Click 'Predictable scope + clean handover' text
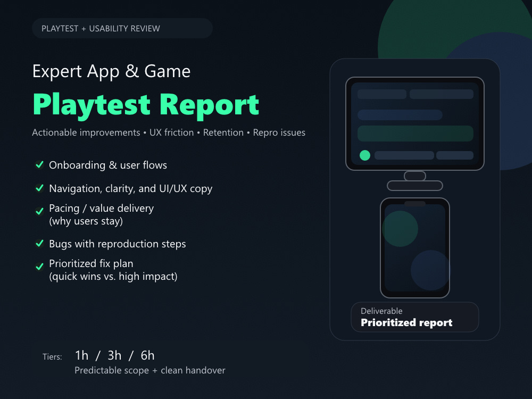Image resolution: width=532 pixels, height=399 pixels. (x=150, y=370)
